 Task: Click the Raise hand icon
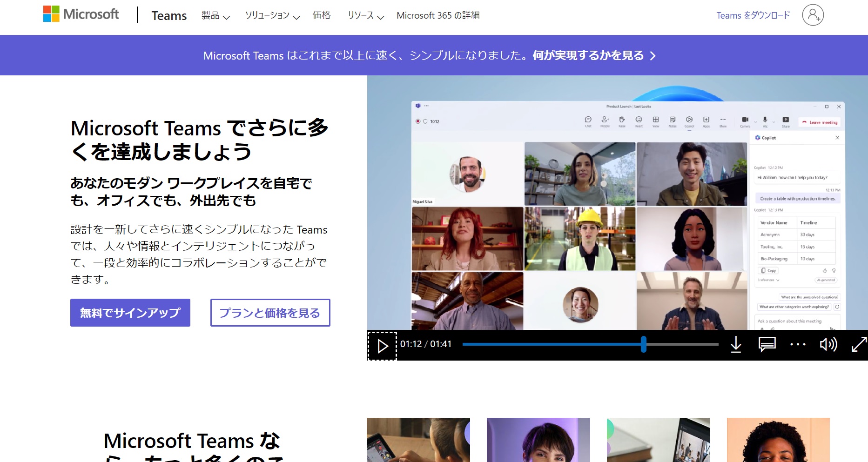pos(622,120)
